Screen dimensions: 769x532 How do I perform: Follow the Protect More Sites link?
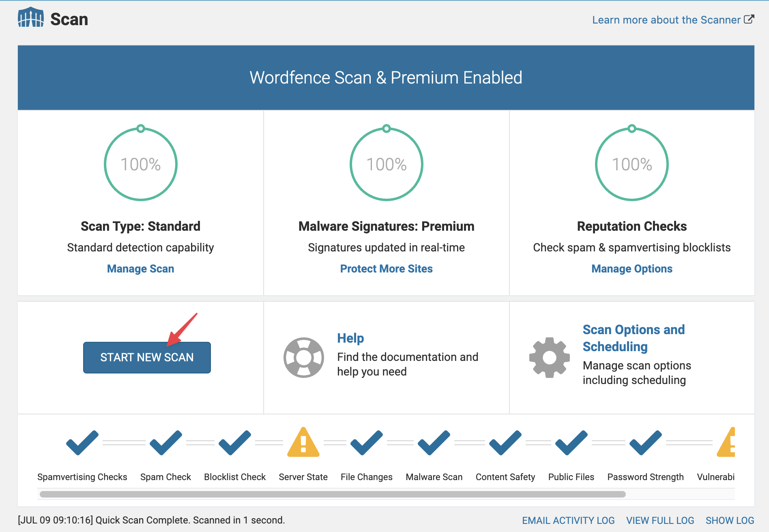(386, 269)
